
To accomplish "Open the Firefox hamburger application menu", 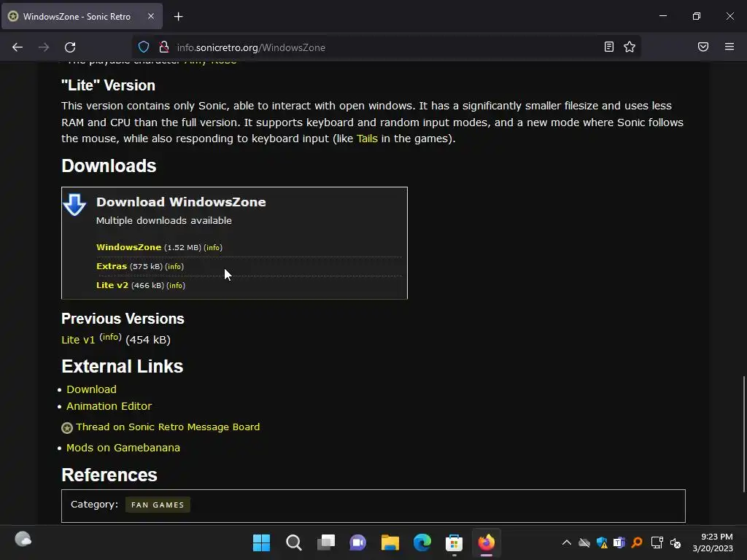I will 729,47.
